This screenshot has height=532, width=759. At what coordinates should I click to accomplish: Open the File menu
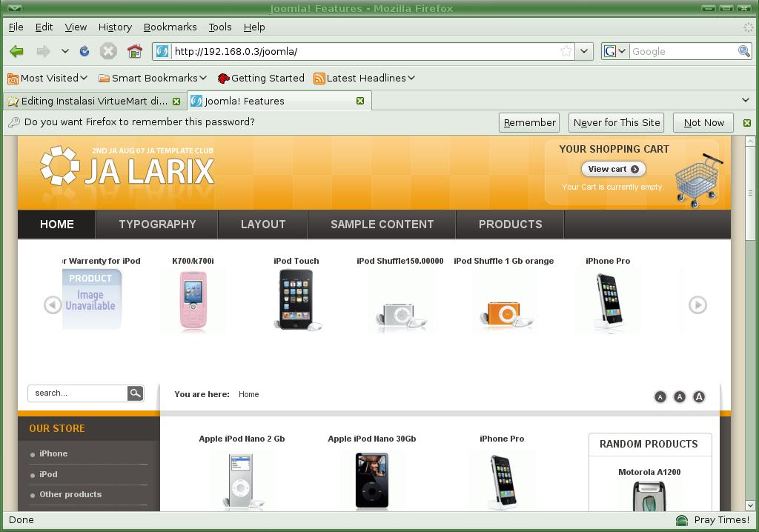click(x=16, y=27)
